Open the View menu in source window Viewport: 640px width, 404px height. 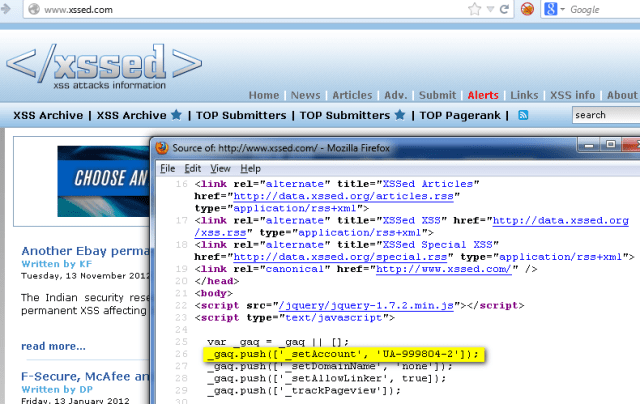tap(220, 169)
